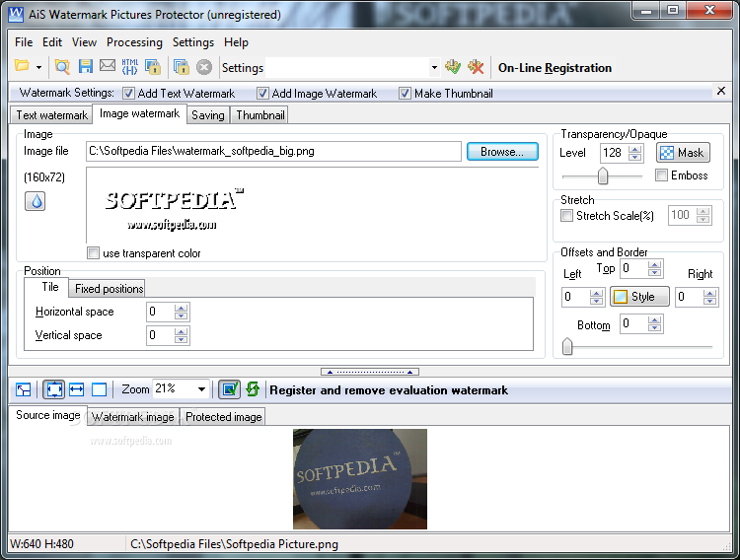Enable the Emboss checkbox
This screenshot has height=560, width=740.
point(662,175)
